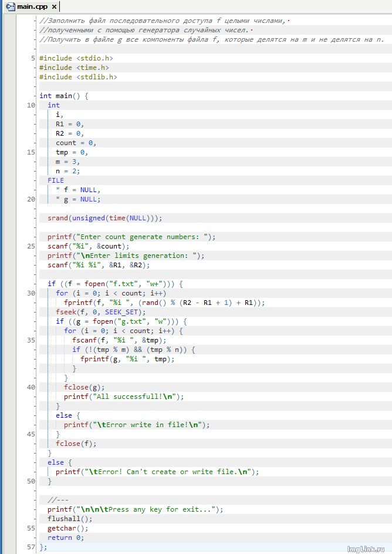Click the 'if (!(tmp % m) && (tmp % n))' line
Image resolution: width=392 pixels, height=554 pixels.
pyautogui.click(x=134, y=350)
